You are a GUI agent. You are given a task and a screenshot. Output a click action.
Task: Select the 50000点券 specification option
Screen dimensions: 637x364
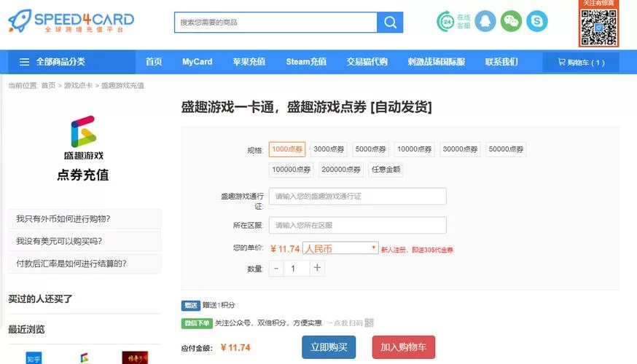click(x=506, y=149)
